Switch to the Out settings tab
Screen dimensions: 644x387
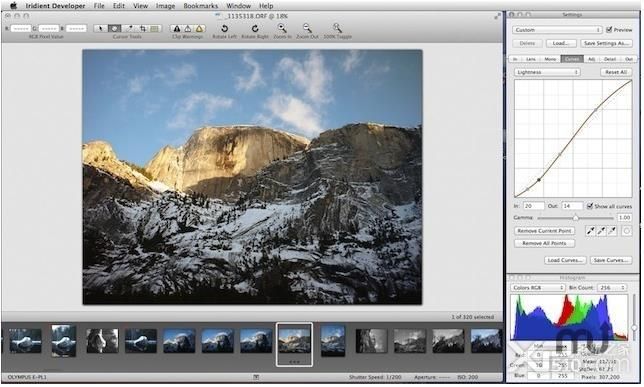click(x=628, y=59)
